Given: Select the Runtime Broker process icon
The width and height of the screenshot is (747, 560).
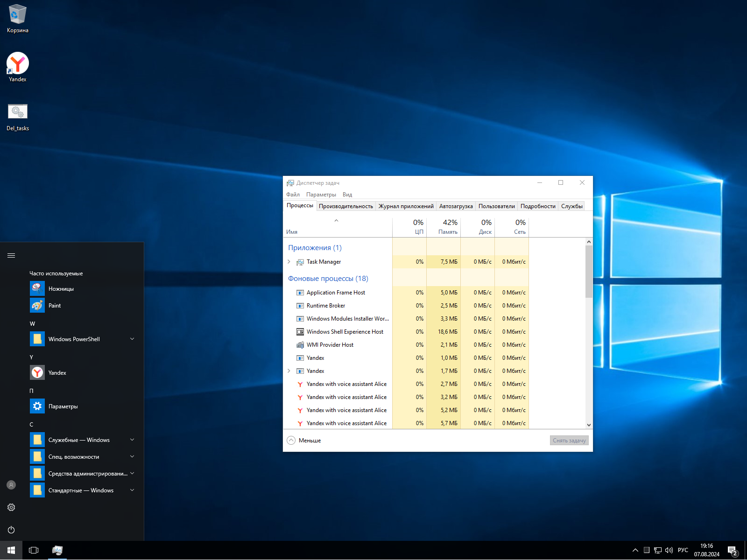Looking at the screenshot, I should pos(300,306).
